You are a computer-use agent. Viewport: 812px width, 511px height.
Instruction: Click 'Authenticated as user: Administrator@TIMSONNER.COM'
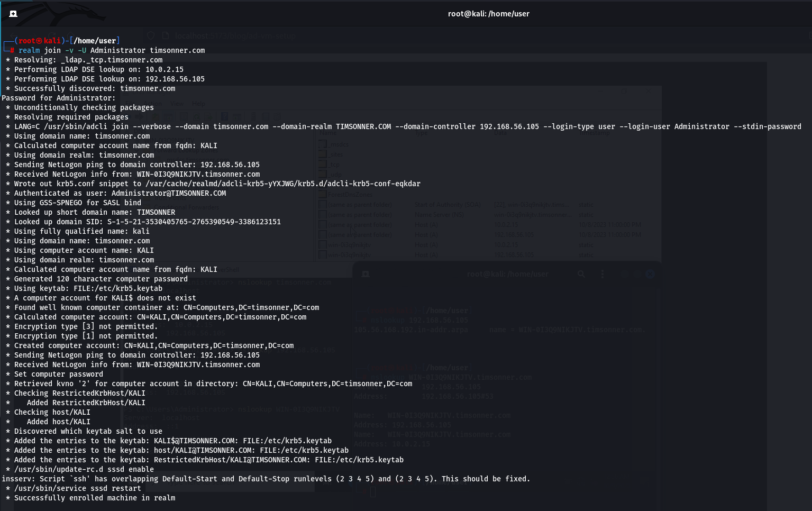pos(116,193)
